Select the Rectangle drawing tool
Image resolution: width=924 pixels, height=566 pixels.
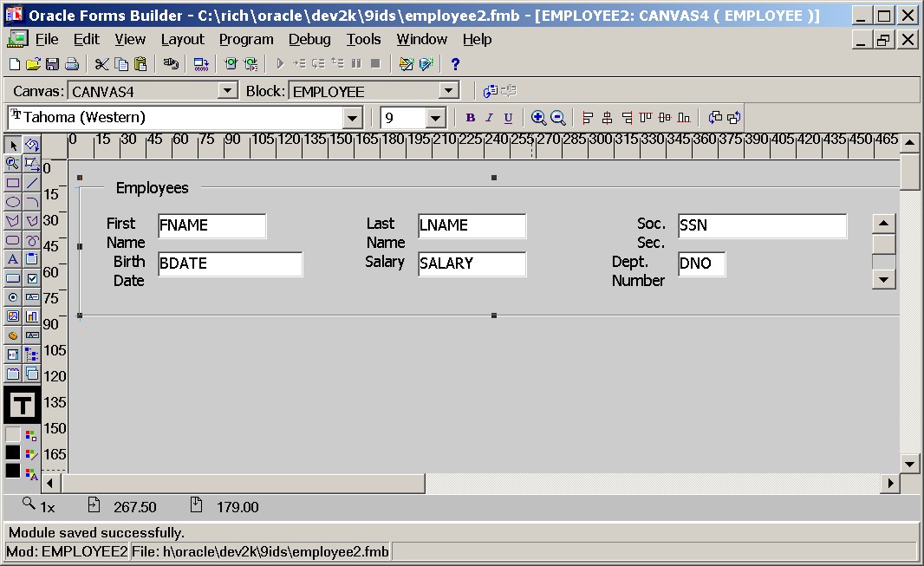click(12, 183)
